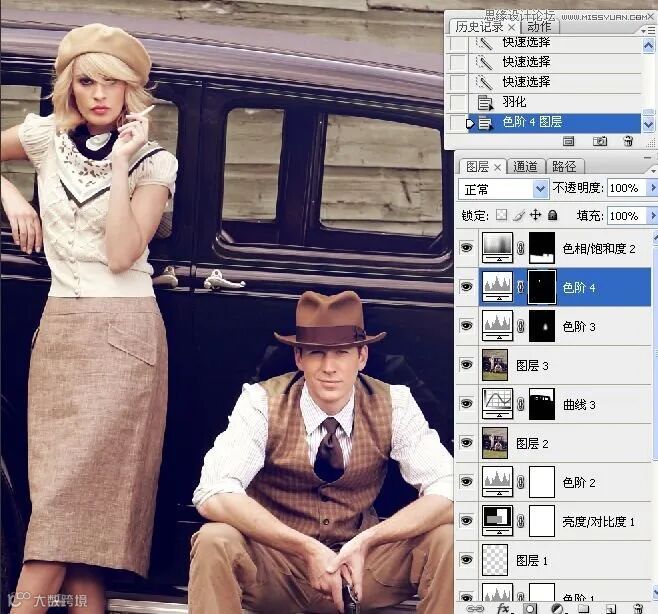Select the layer named 色阶 3

(579, 327)
